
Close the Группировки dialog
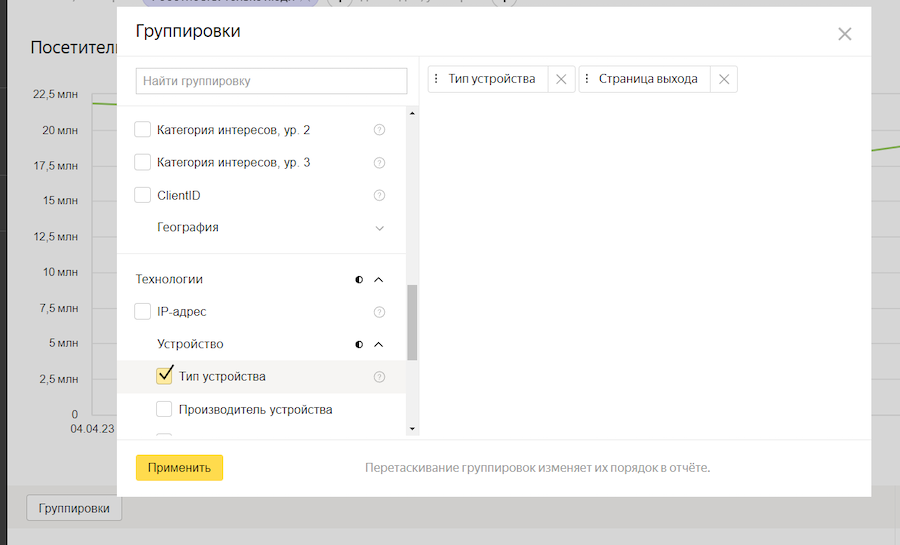(x=844, y=34)
